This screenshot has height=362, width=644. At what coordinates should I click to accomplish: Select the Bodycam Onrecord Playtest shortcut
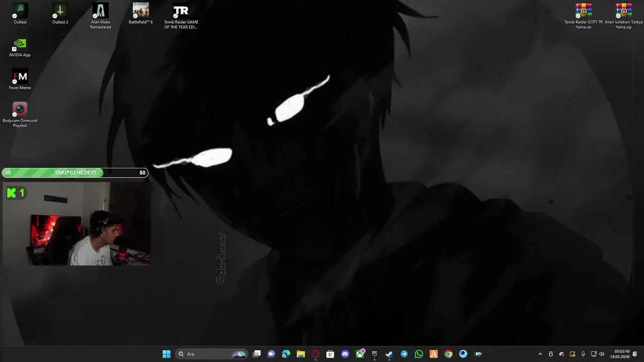pos(20,115)
